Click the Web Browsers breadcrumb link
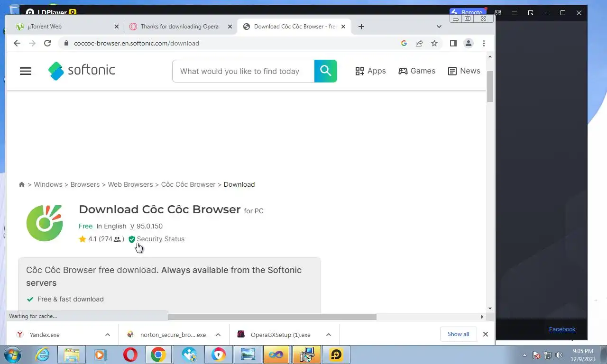607x364 pixels. click(130, 184)
